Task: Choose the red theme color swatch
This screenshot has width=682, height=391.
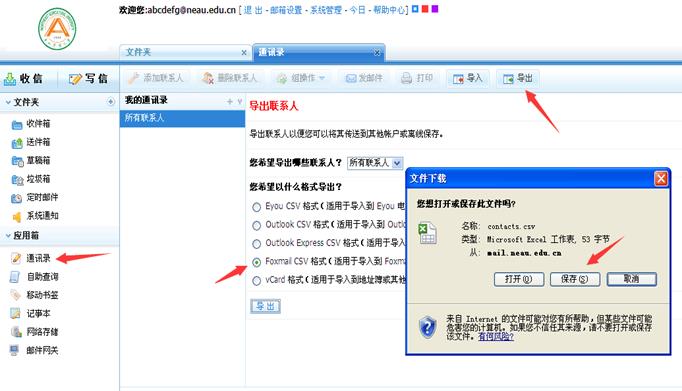Action: (x=425, y=9)
